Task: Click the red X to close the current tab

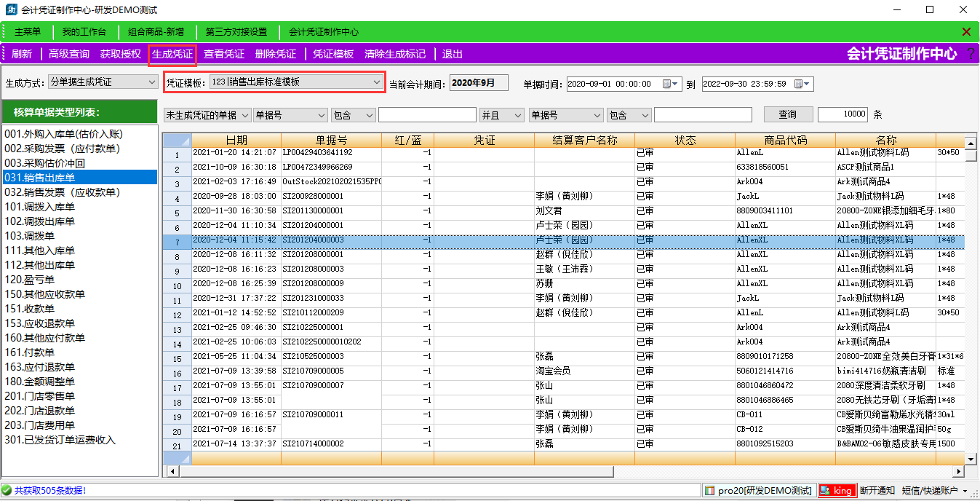Action: click(966, 32)
